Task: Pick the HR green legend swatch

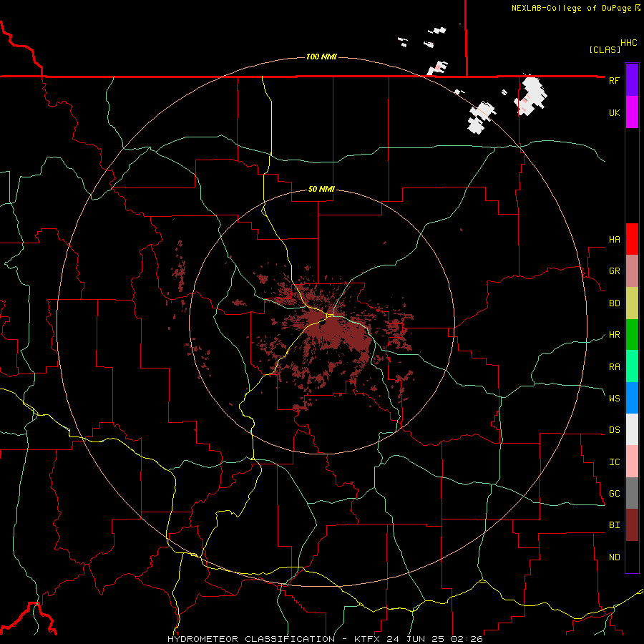Action: pyautogui.click(x=632, y=335)
